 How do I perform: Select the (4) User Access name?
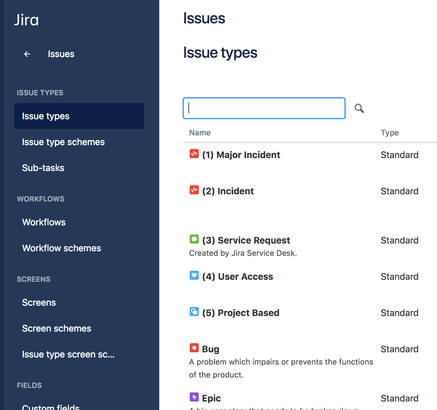(238, 277)
